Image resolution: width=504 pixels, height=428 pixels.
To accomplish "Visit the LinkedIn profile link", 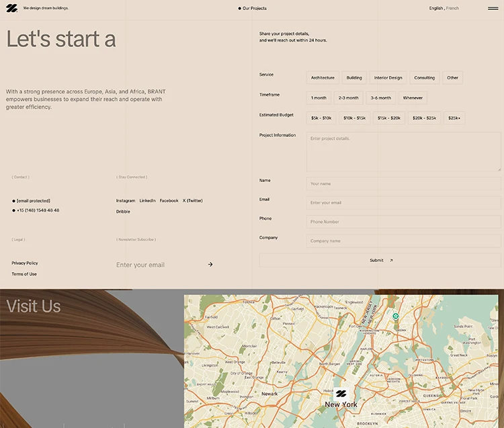I will pyautogui.click(x=147, y=201).
